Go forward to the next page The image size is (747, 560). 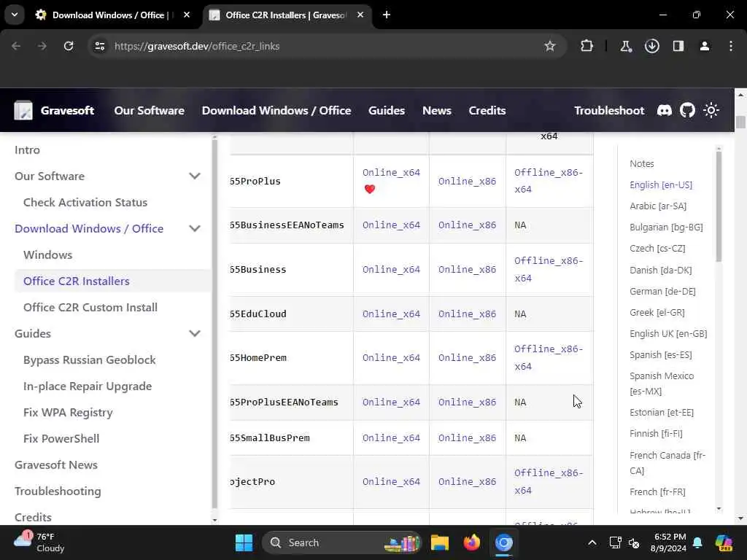pyautogui.click(x=42, y=46)
